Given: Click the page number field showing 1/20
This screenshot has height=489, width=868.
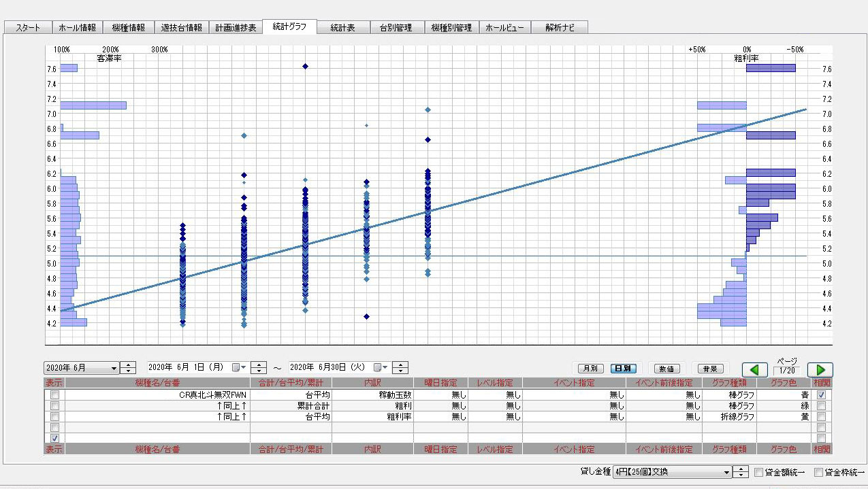Looking at the screenshot, I should pos(786,371).
